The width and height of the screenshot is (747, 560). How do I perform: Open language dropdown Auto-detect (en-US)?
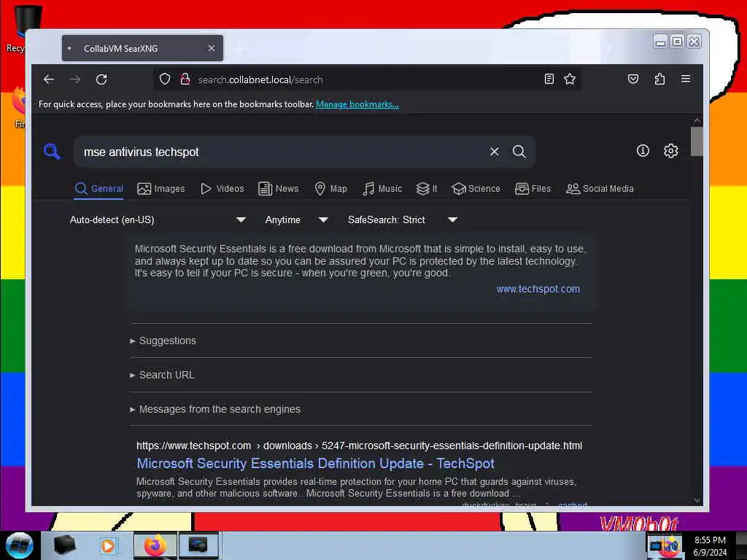158,220
